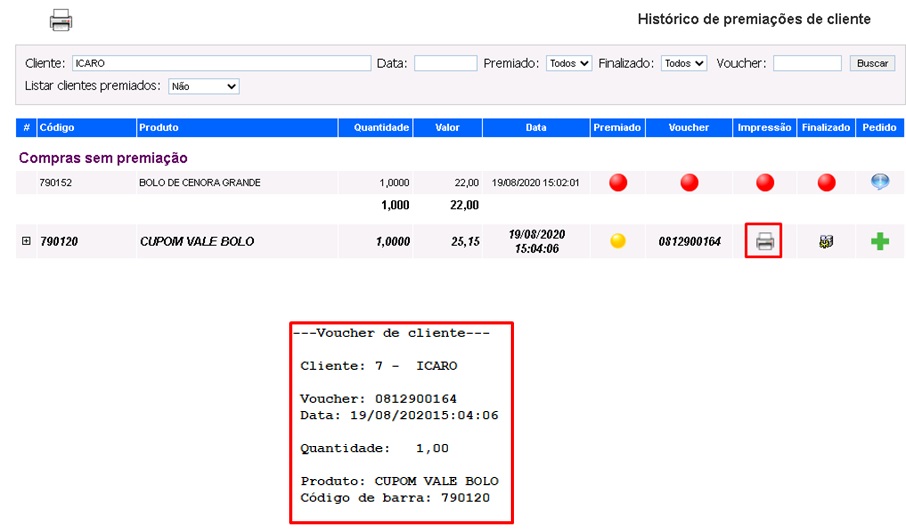Click the # column header
The height and width of the screenshot is (529, 906).
[x=26, y=128]
